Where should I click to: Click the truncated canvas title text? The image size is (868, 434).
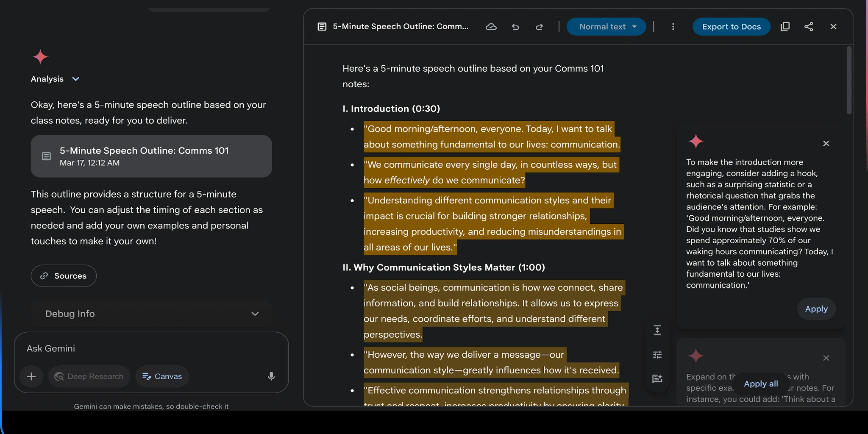click(x=401, y=27)
